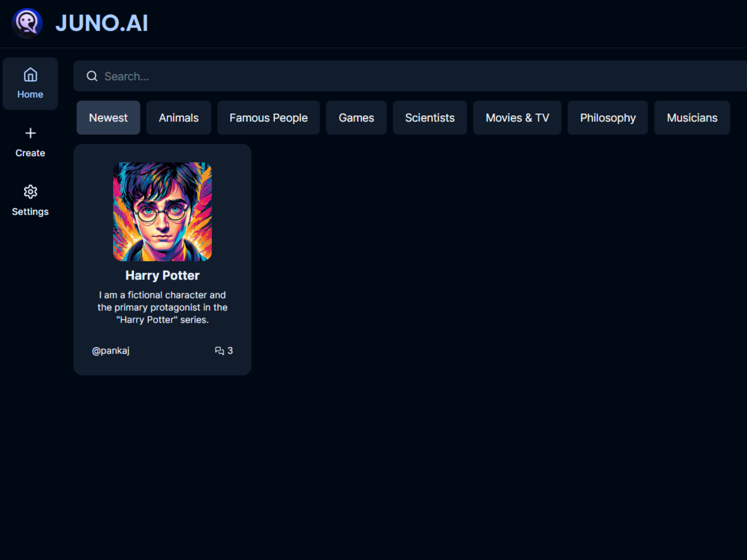Filter by Famous People category
The image size is (747, 560).
pyautogui.click(x=268, y=118)
